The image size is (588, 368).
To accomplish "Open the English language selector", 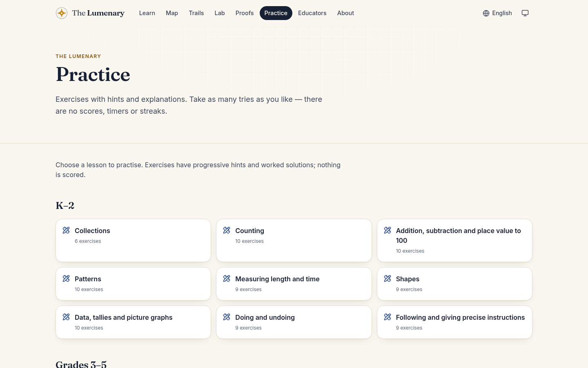I will [x=497, y=13].
